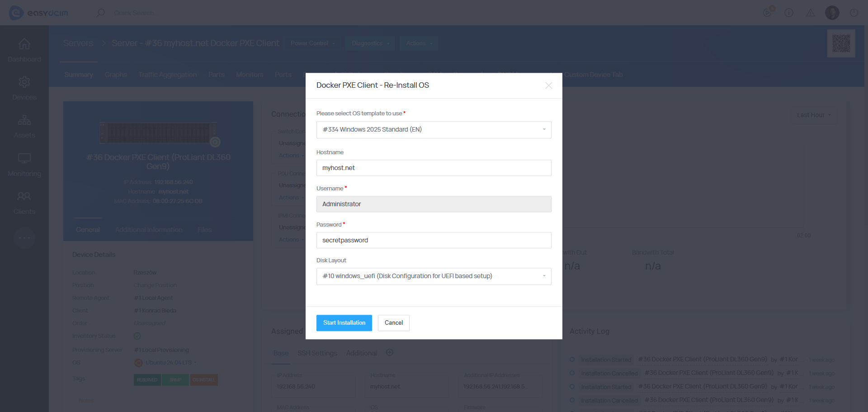Select the Files tab on device card

[205, 230]
